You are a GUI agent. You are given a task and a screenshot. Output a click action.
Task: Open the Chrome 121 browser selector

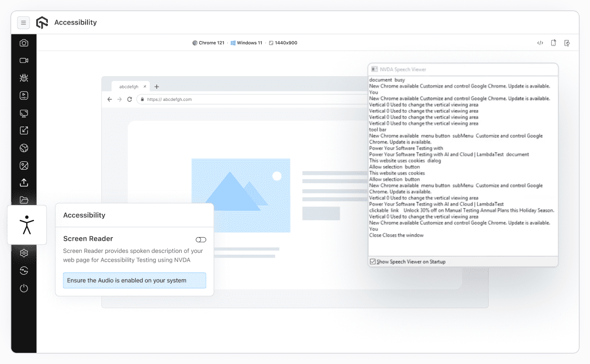[208, 42]
